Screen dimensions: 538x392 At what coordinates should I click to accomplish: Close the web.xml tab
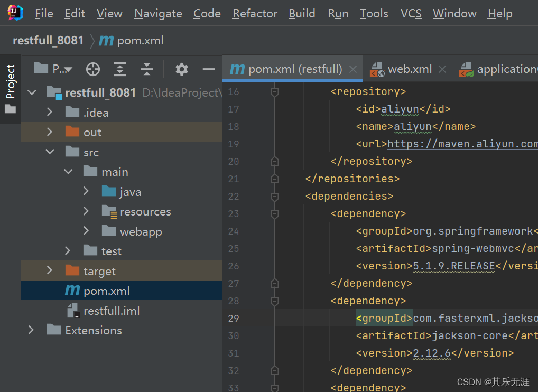[442, 69]
